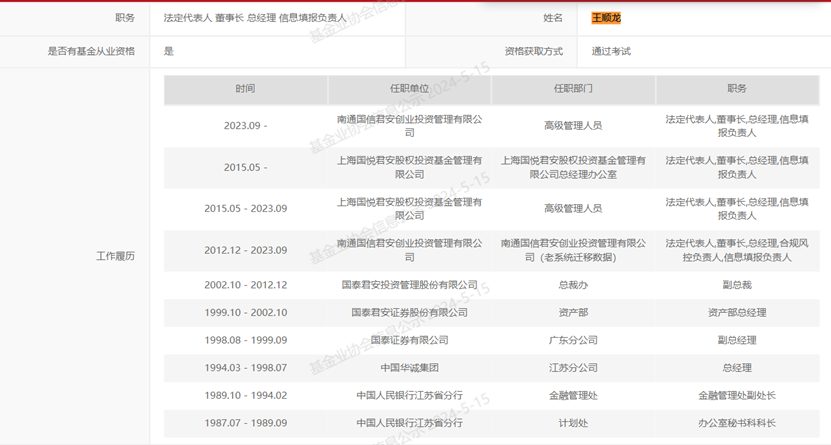Click the 金融管理处副处长 position cell
The image size is (831, 445).
[737, 395]
